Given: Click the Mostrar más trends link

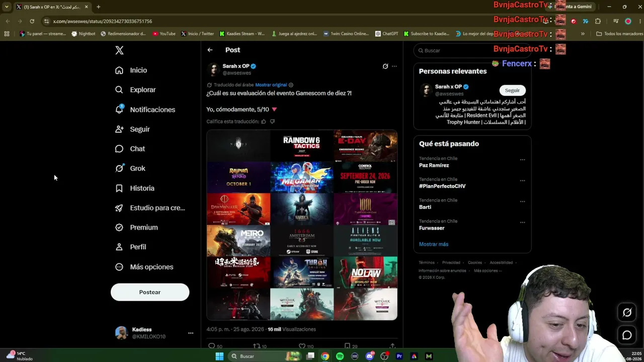Looking at the screenshot, I should click(x=434, y=244).
